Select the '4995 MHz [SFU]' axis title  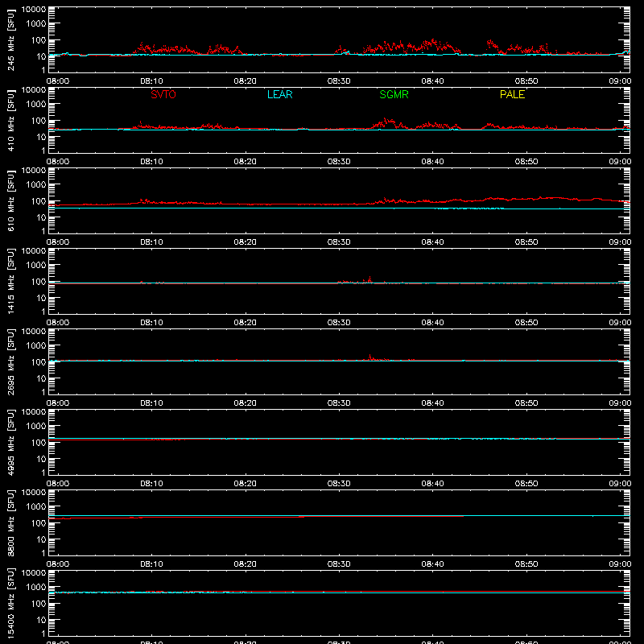pyautogui.click(x=10, y=442)
